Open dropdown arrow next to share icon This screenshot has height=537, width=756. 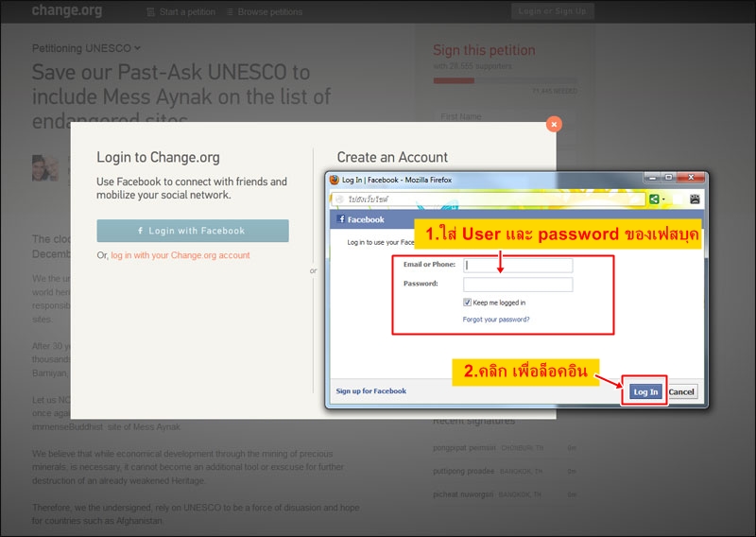(663, 199)
